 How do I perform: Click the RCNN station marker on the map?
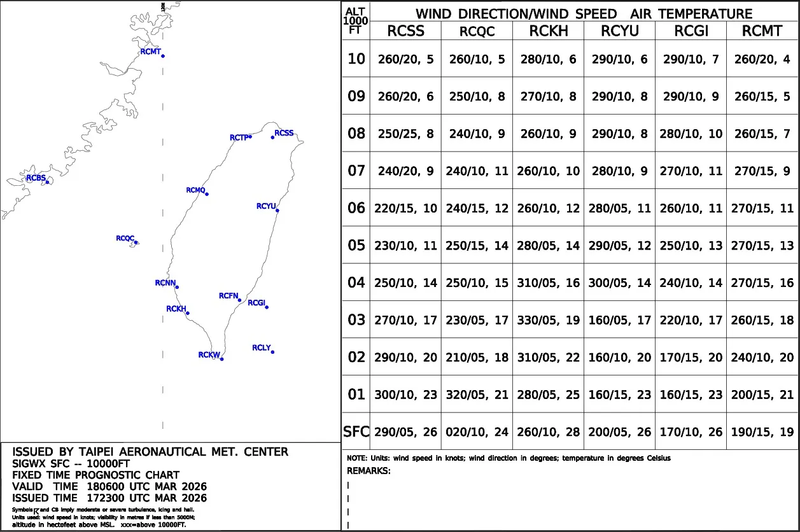(x=177, y=287)
